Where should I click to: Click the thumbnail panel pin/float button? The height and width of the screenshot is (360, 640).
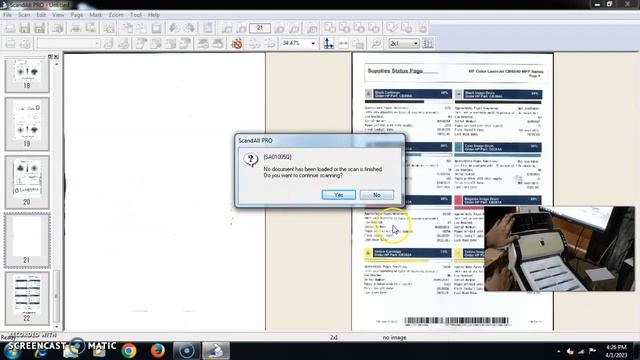tap(50, 57)
